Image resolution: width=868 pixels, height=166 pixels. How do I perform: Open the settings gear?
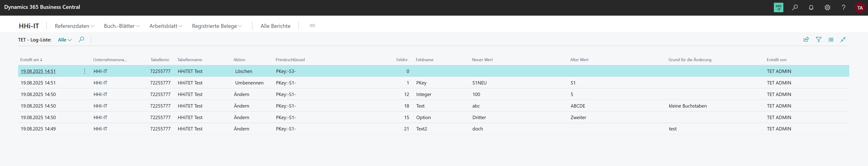tap(827, 7)
